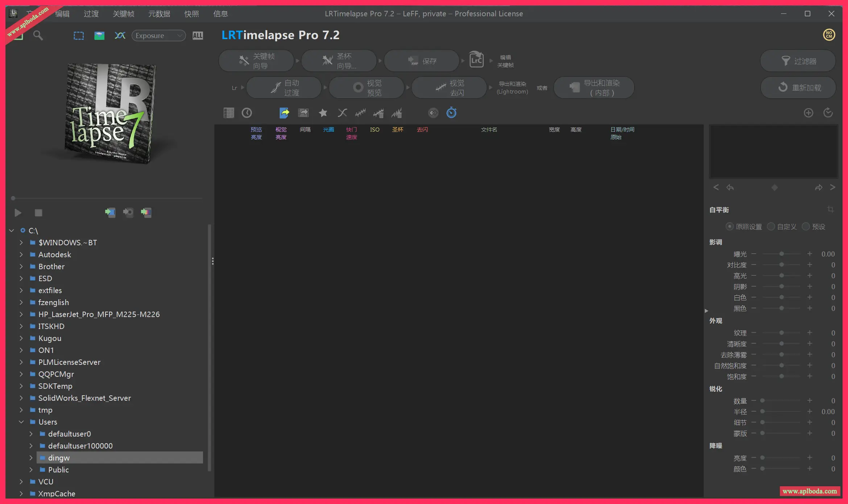Click the 视觉预览 button
The height and width of the screenshot is (504, 848).
click(366, 88)
